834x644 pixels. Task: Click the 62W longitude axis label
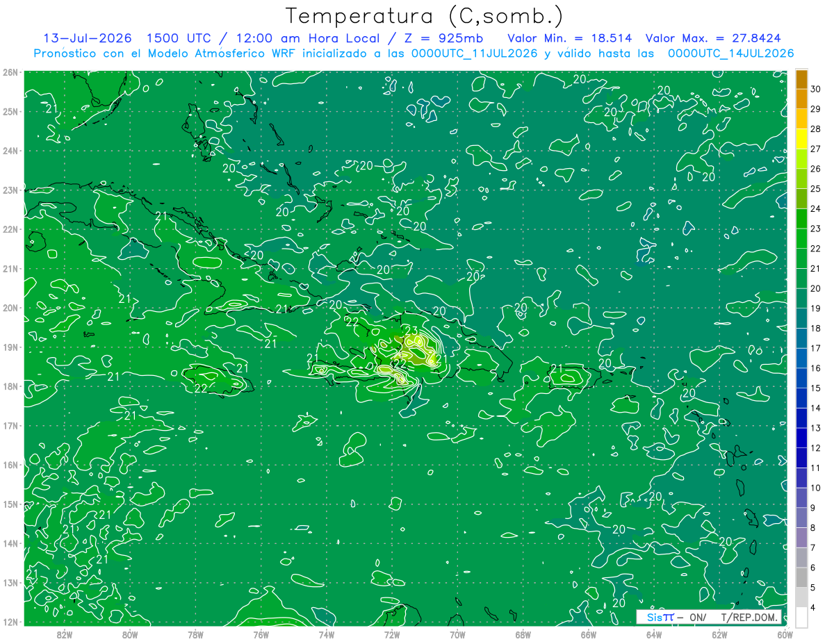(x=720, y=634)
